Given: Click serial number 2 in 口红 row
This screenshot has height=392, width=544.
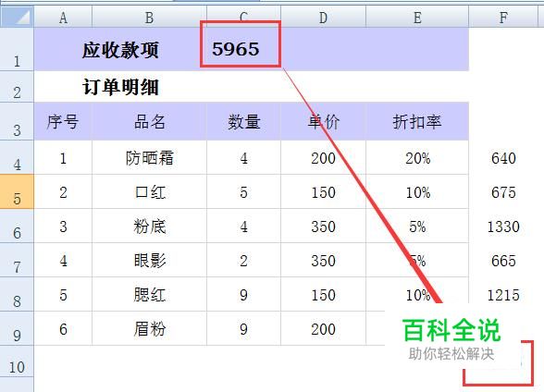Looking at the screenshot, I should [63, 191].
